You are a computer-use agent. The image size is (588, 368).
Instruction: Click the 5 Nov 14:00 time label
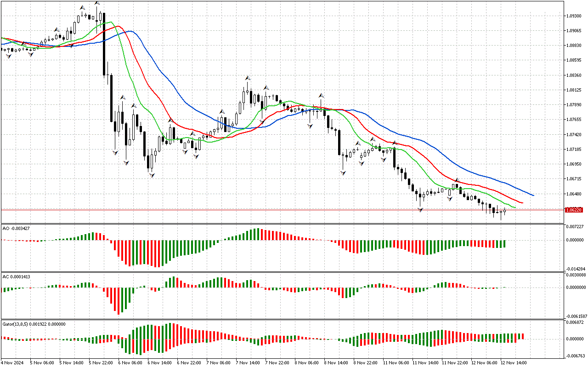72,363
